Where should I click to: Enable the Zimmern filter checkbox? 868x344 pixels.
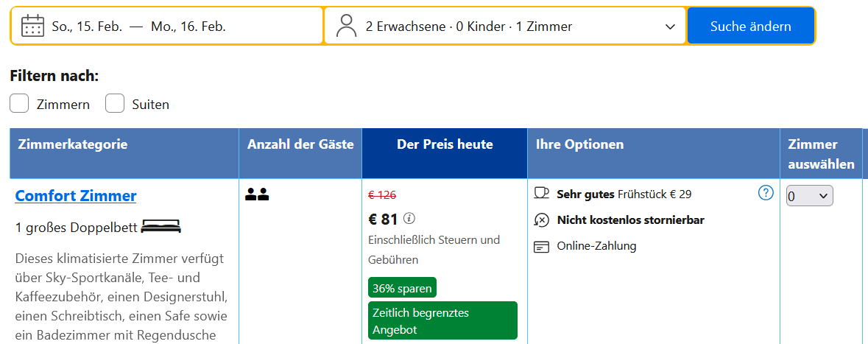click(19, 104)
